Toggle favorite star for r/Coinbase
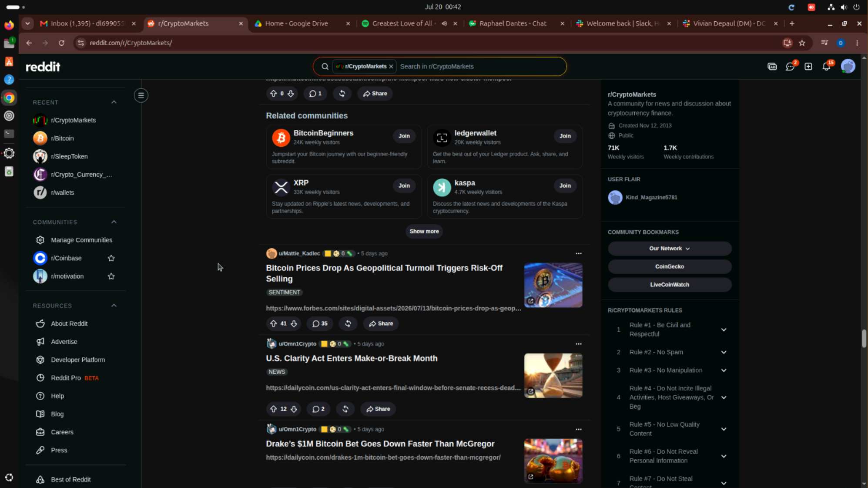Viewport: 868px width, 488px height. pyautogui.click(x=111, y=258)
